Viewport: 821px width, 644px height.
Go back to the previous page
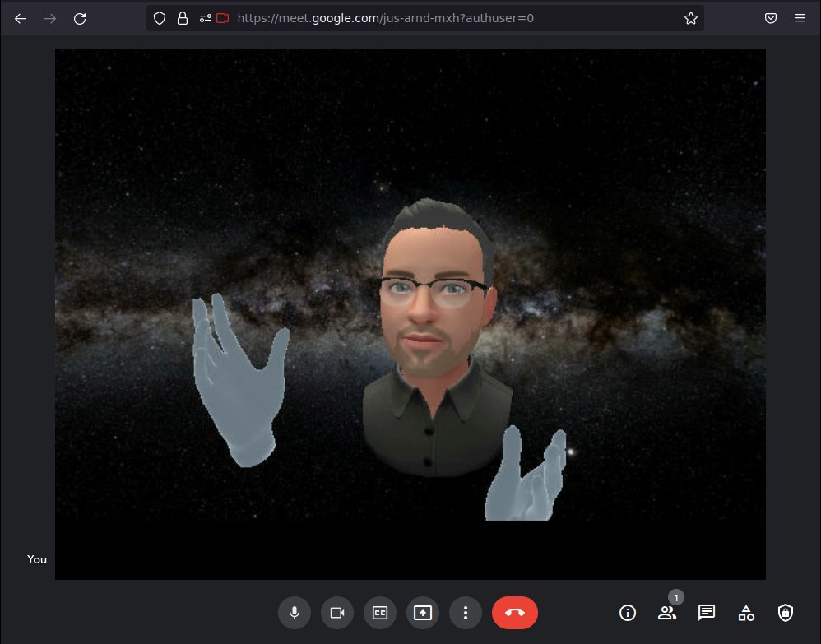pyautogui.click(x=21, y=18)
